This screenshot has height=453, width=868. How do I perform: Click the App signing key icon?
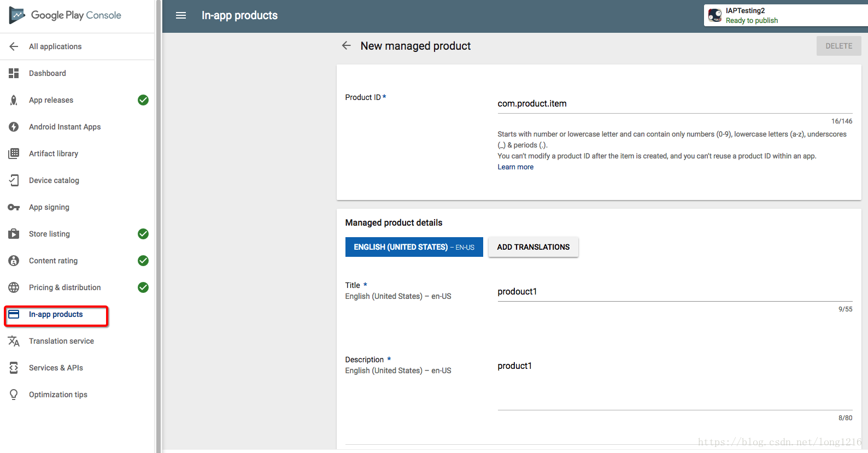click(14, 207)
